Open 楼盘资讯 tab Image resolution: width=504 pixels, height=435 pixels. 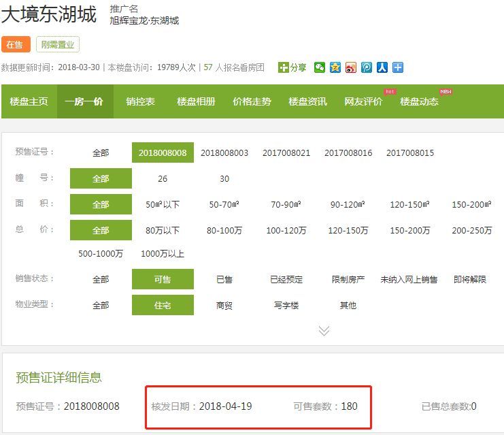click(x=307, y=101)
